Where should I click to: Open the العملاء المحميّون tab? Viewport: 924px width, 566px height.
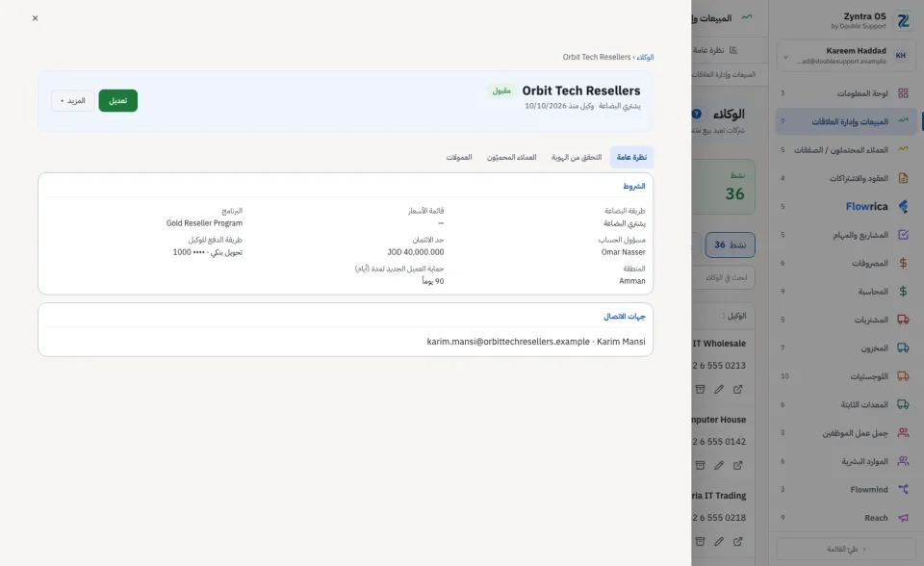tap(511, 158)
